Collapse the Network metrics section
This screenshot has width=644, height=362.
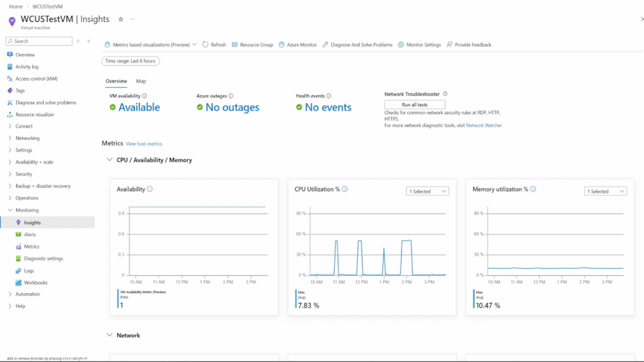(109, 335)
